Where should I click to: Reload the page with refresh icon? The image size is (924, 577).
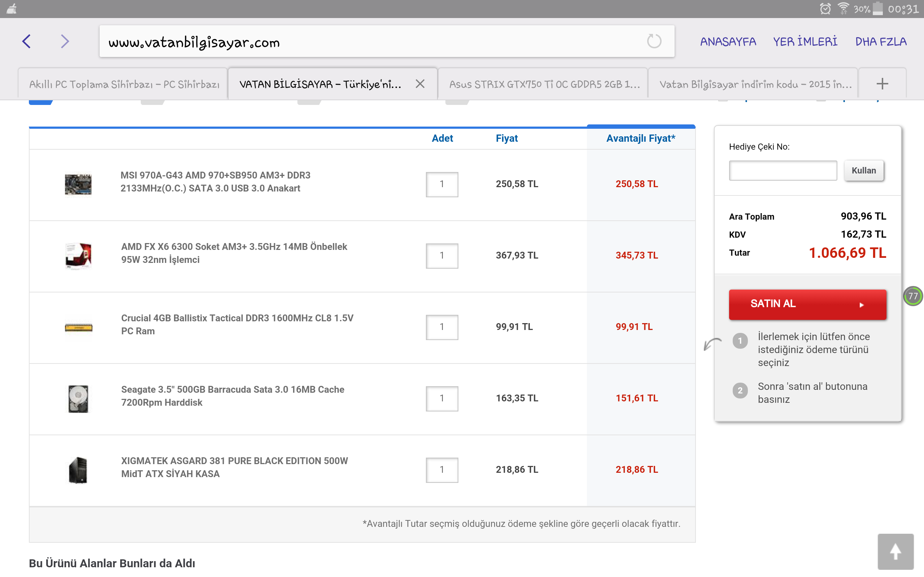click(x=654, y=41)
